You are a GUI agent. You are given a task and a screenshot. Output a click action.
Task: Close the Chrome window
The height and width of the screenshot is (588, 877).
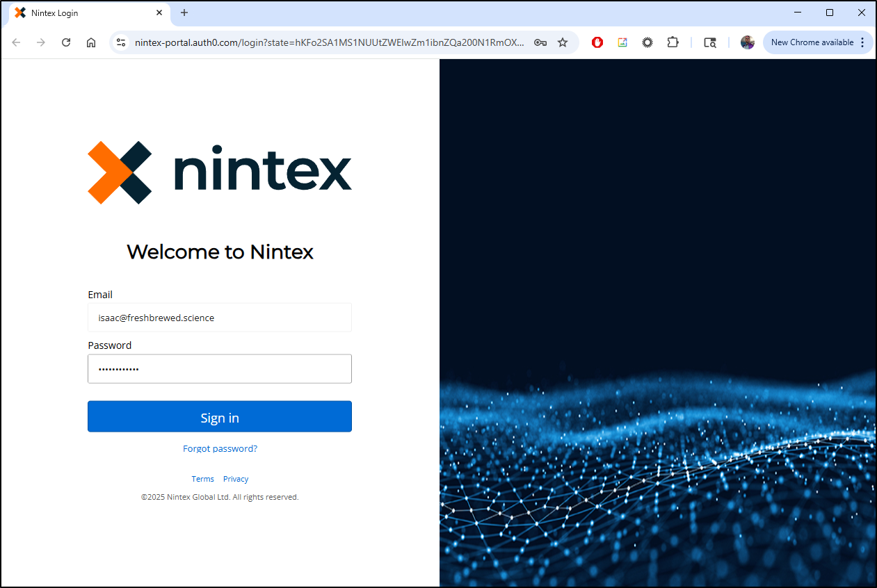click(862, 13)
